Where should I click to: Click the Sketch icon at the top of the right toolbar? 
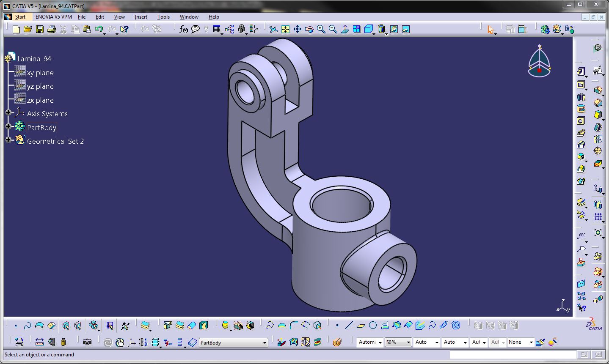click(598, 70)
